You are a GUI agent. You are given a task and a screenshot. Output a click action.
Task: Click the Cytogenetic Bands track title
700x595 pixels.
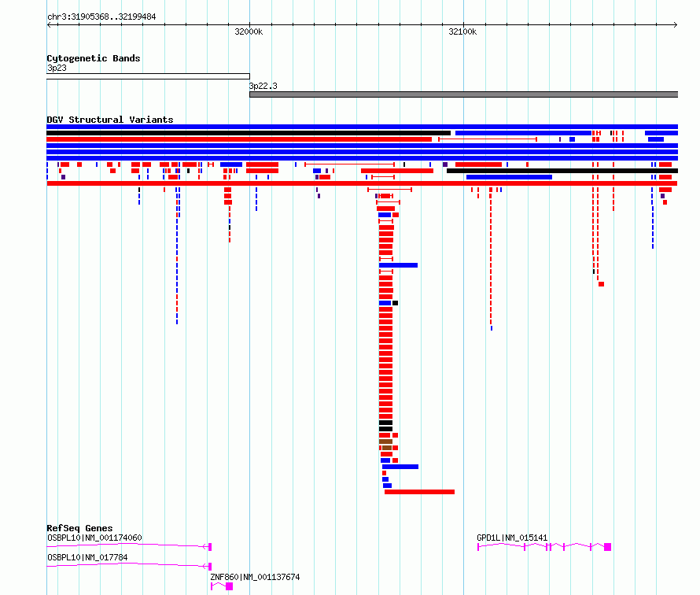[x=94, y=58]
